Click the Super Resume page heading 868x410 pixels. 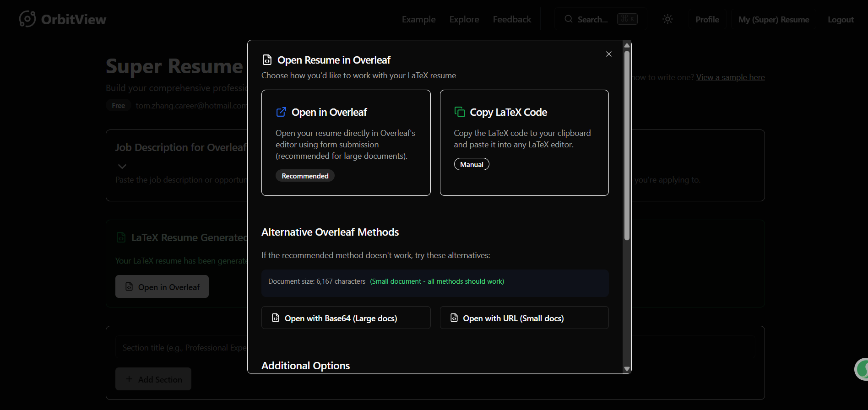(174, 66)
